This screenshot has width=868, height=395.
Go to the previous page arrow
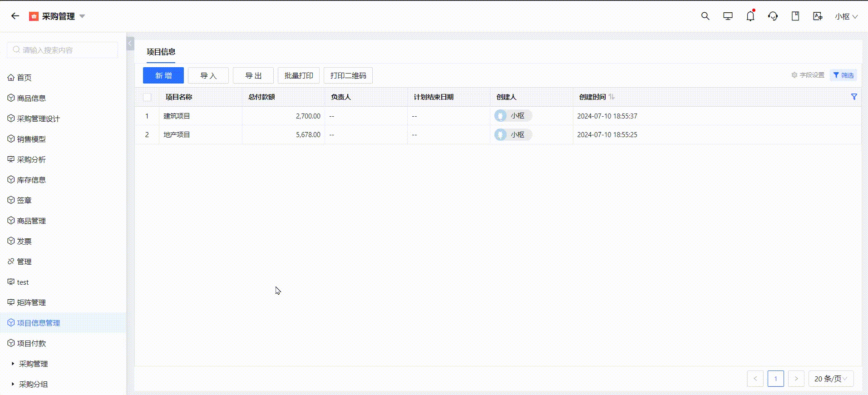coord(755,379)
